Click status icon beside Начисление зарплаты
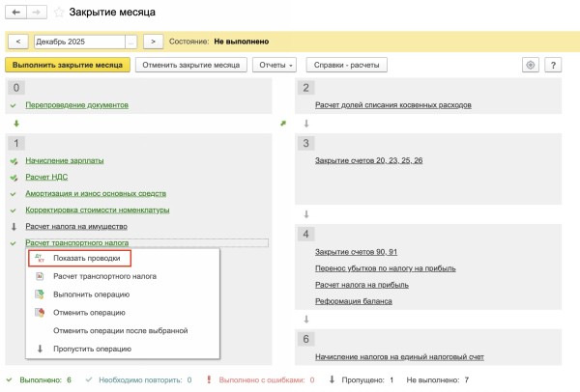Screen dimensions: 580x392 click(14, 161)
